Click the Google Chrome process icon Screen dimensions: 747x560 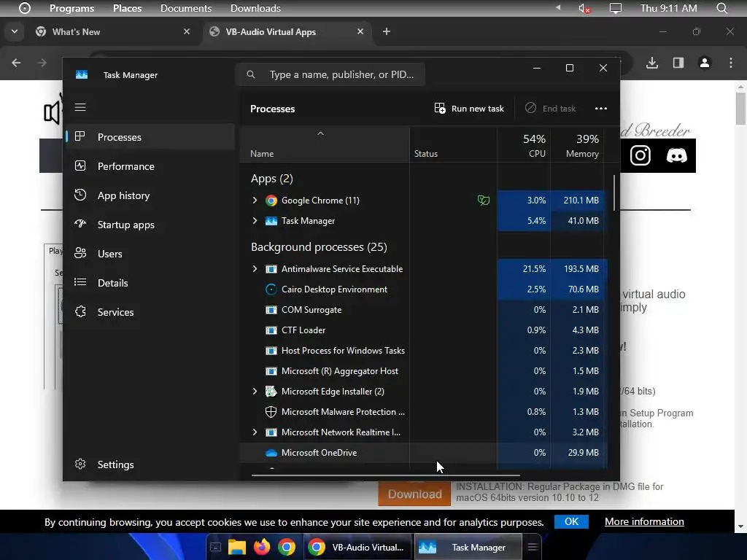point(271,201)
